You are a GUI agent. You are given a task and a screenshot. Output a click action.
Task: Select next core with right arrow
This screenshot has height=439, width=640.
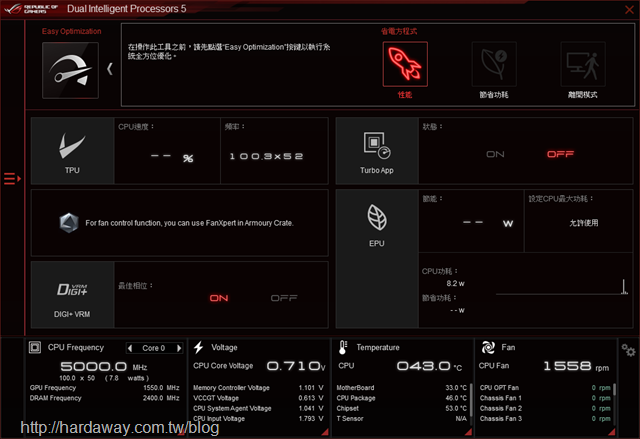pos(179,348)
